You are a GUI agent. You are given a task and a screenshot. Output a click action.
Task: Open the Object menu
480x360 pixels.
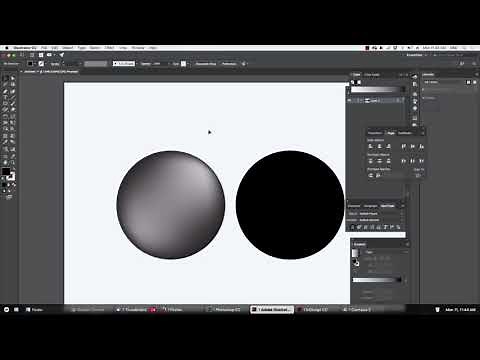tap(67, 48)
